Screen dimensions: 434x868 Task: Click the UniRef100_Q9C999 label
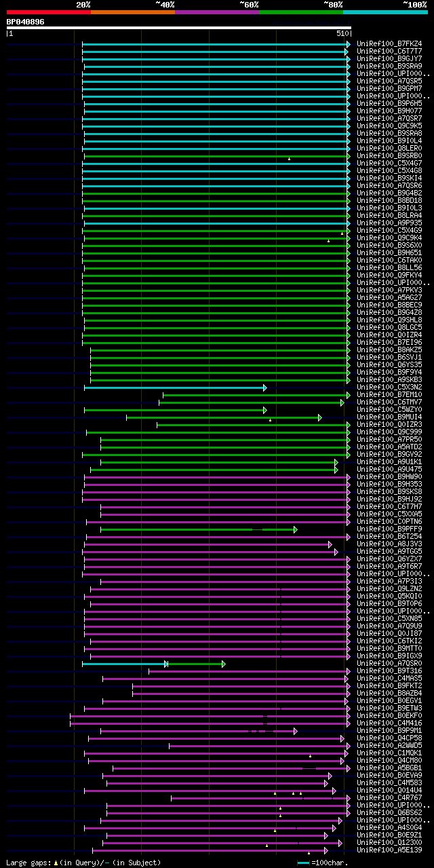click(389, 432)
